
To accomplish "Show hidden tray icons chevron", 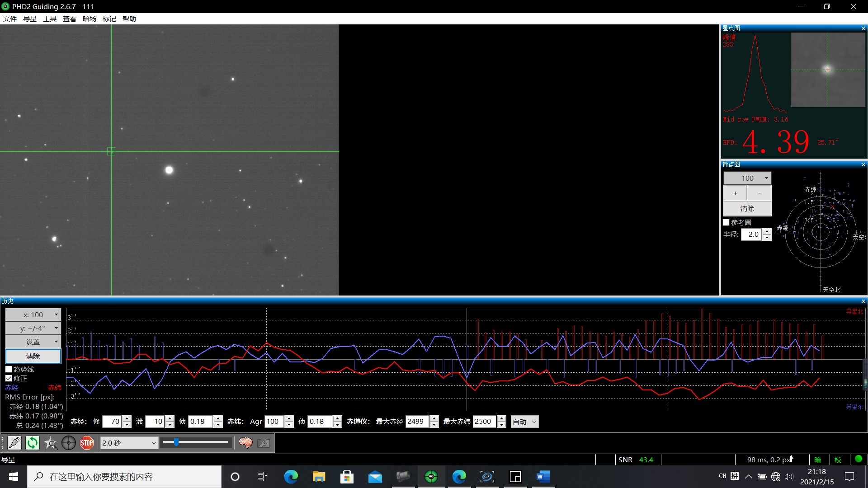I will 749,477.
